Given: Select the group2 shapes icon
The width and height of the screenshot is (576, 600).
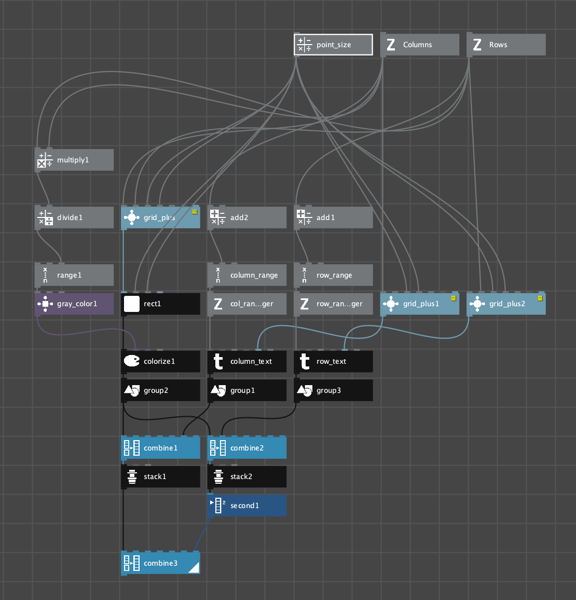Looking at the screenshot, I should click(132, 390).
